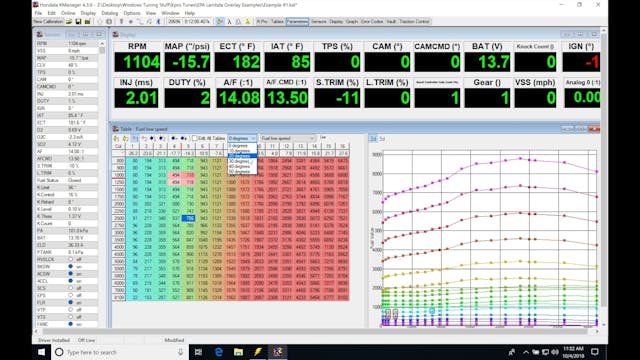Viewport: 640px width, 360px height.
Task: Click the New Calibration toolbar button
Action: tap(48, 22)
